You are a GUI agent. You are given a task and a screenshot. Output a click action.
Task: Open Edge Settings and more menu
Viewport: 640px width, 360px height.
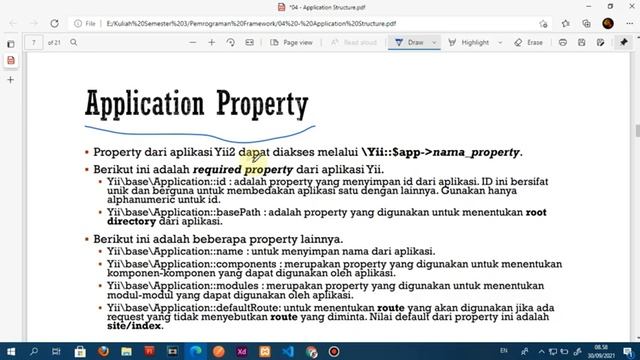coord(629,24)
